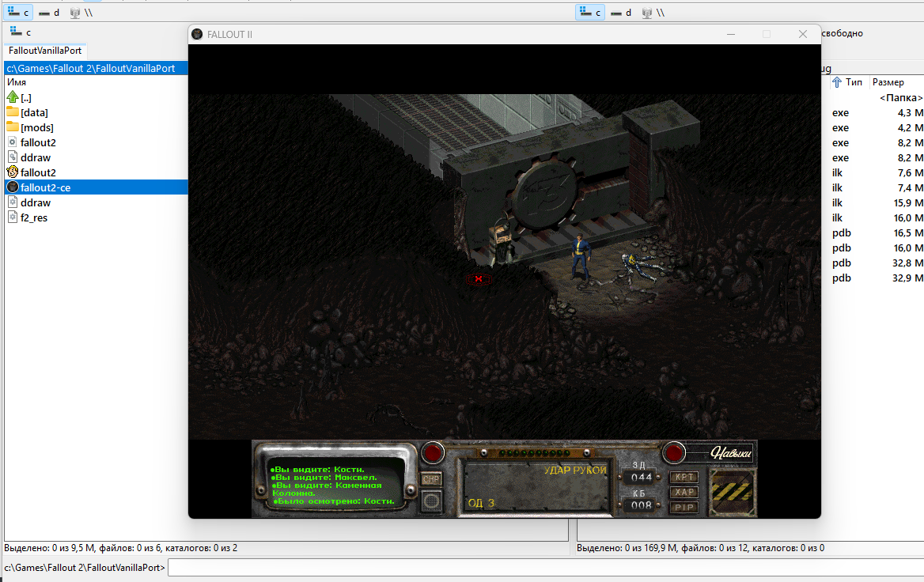Select drive c in right panel

[590, 13]
